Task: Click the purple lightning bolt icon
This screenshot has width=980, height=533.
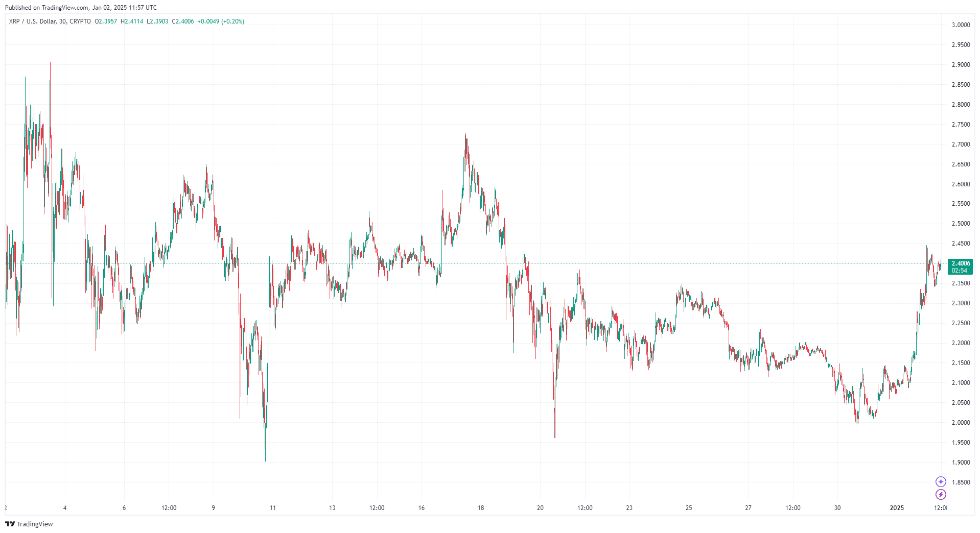Action: [x=941, y=494]
